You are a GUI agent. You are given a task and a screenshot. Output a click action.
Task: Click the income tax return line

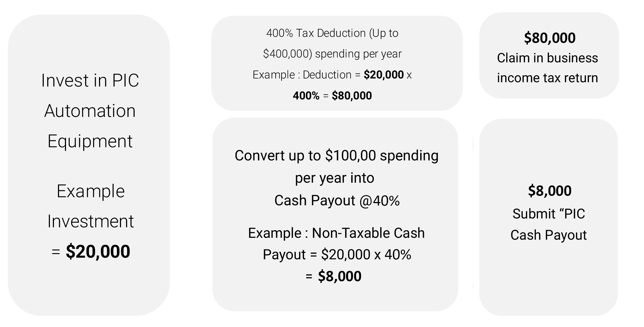[547, 78]
